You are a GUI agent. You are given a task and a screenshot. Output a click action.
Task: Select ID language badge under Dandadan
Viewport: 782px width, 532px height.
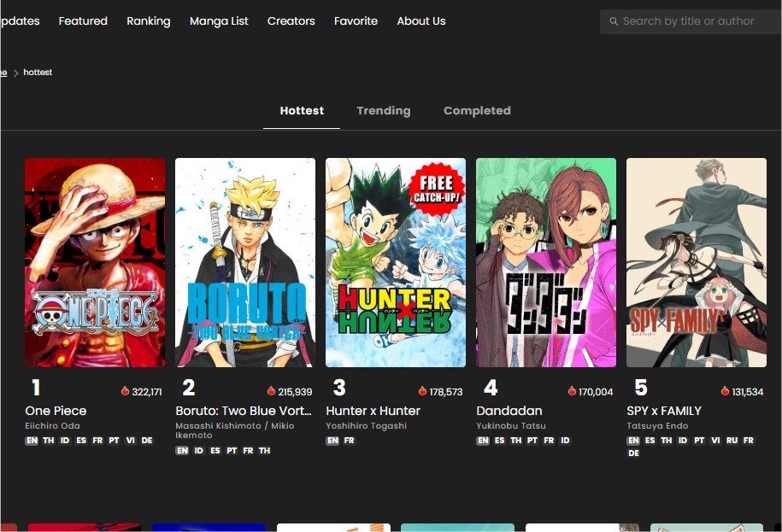tap(565, 441)
